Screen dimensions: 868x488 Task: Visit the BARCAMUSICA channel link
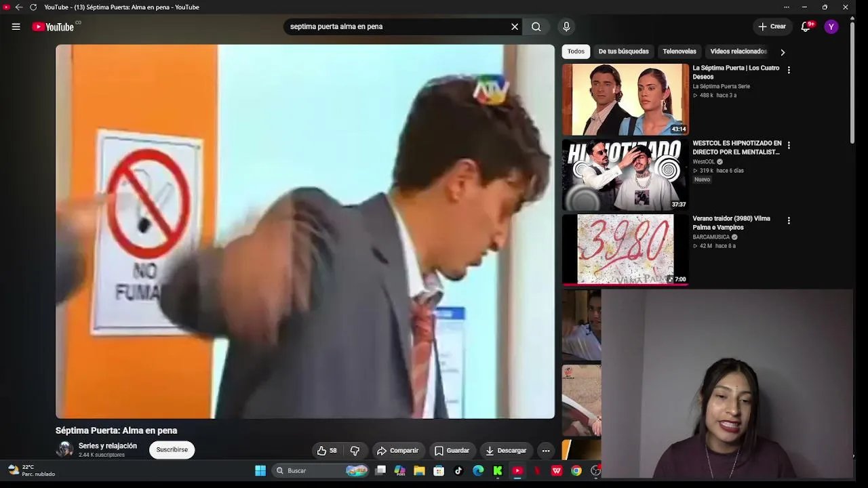(x=711, y=237)
